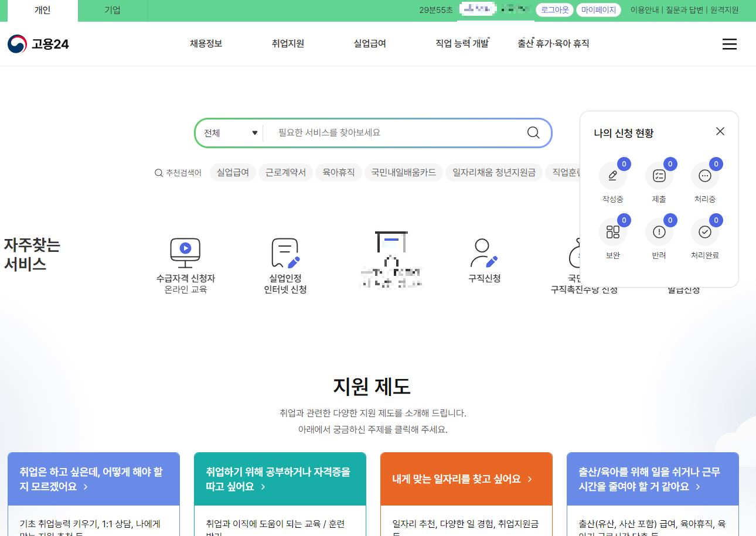Switch to the 기업 tab
Viewport: 756px width, 536px height.
112,11
